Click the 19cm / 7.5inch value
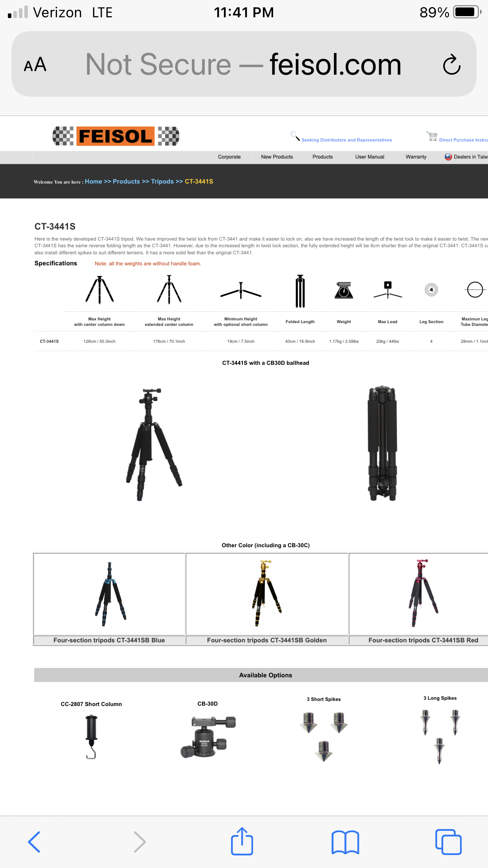The height and width of the screenshot is (868, 488). click(x=241, y=341)
